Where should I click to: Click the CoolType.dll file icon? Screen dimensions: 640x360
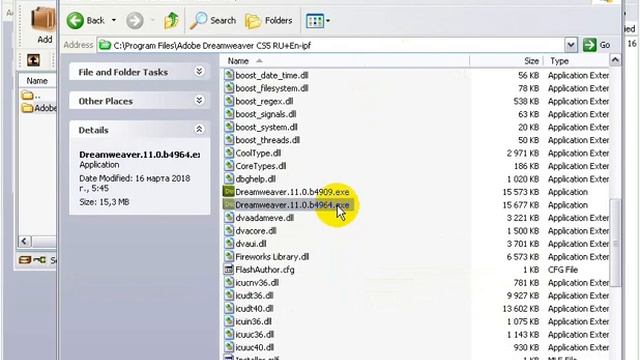point(229,153)
